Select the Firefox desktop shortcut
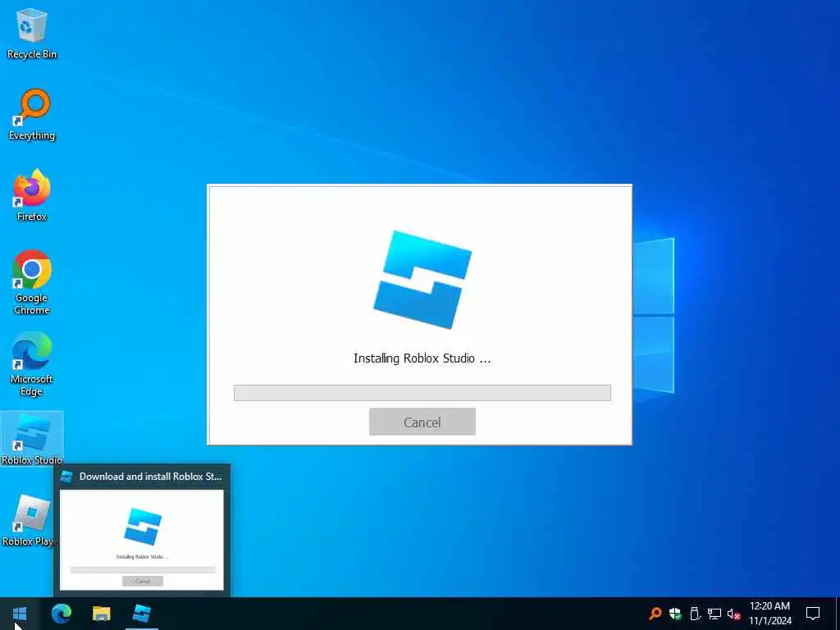This screenshot has width=840, height=630. 32,195
